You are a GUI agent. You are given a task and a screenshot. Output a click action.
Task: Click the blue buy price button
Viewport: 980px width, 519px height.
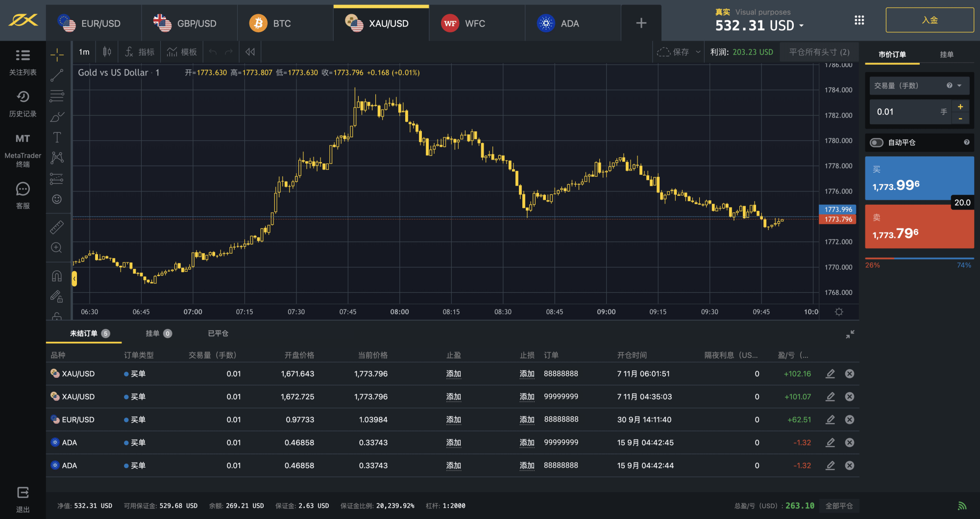919,178
